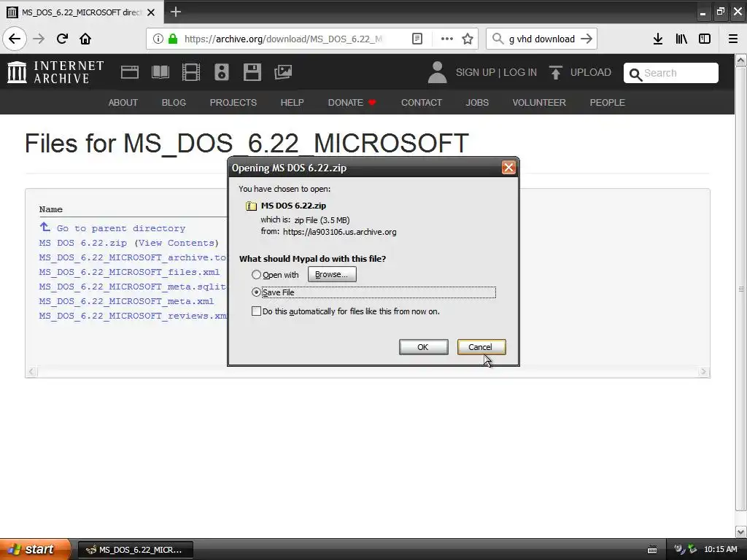Viewport: 747px width, 560px height.
Task: Open the Video film icon
Action: coord(191,72)
